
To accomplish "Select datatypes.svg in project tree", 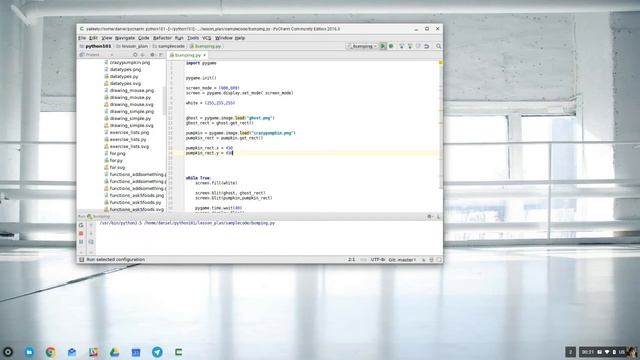I will point(122,83).
